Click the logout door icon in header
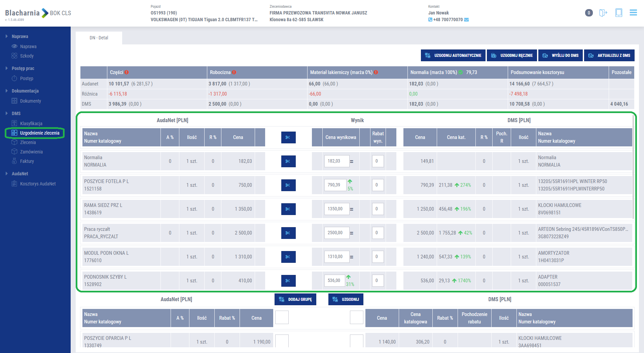Viewport: 644px width, 353px height. [x=603, y=13]
